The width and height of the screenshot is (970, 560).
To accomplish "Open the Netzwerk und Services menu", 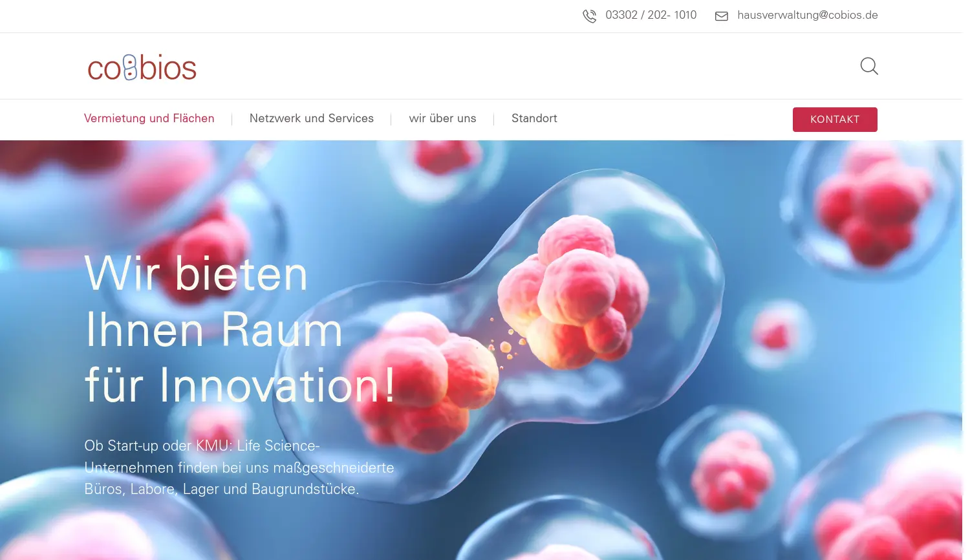I will pos(311,118).
